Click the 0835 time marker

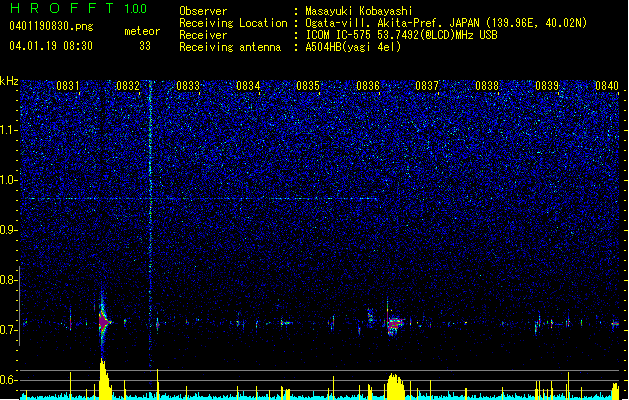point(308,86)
